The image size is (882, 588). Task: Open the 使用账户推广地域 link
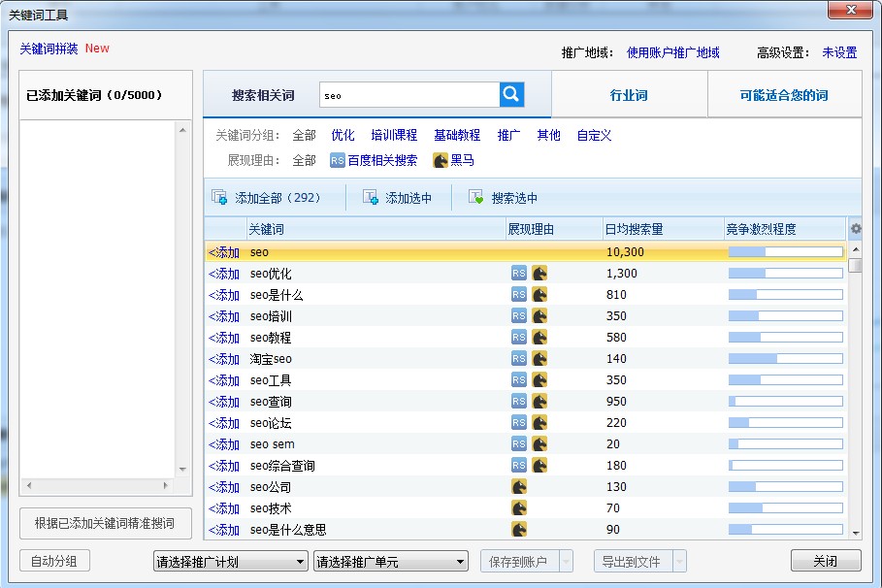[672, 52]
